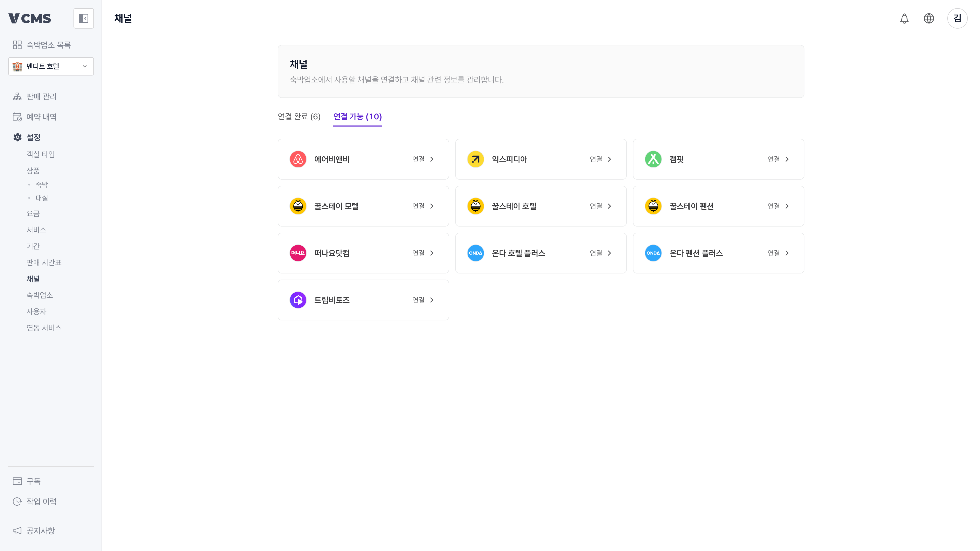980x551 pixels.
Task: Open 연동 서비스 settings page
Action: [44, 328]
